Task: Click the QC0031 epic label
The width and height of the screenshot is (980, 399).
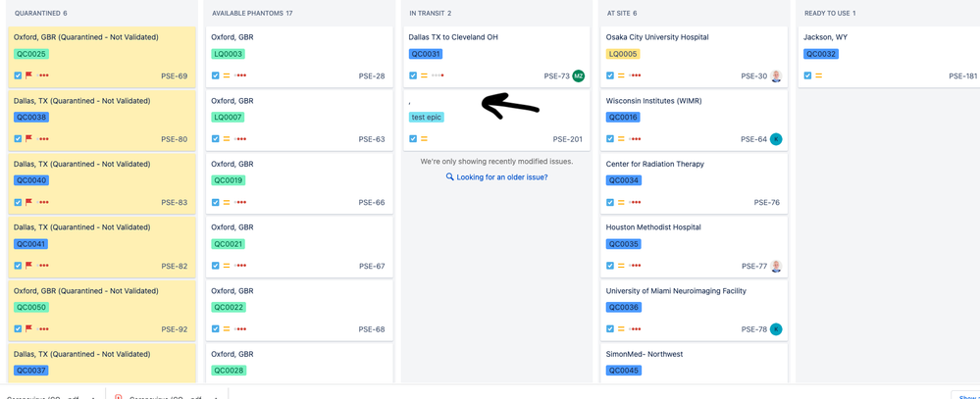Action: pyautogui.click(x=427, y=54)
